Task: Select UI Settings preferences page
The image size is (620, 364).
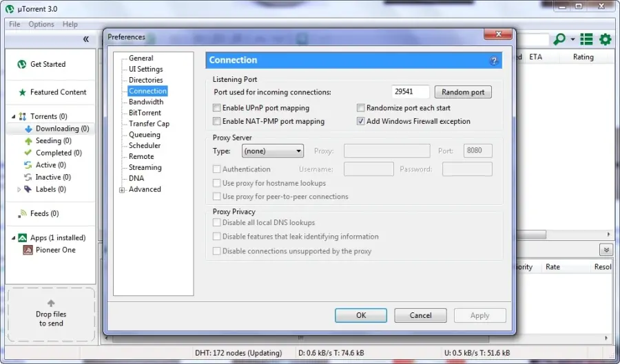Action: coord(145,69)
